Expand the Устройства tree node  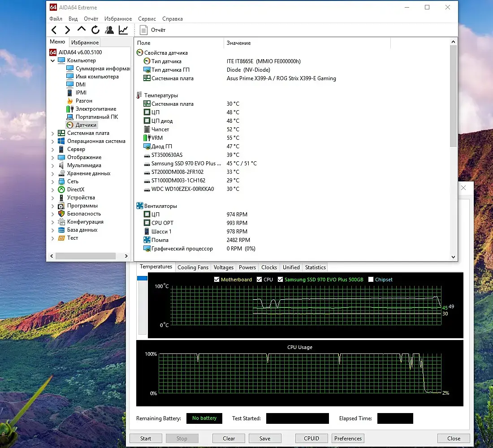click(52, 198)
